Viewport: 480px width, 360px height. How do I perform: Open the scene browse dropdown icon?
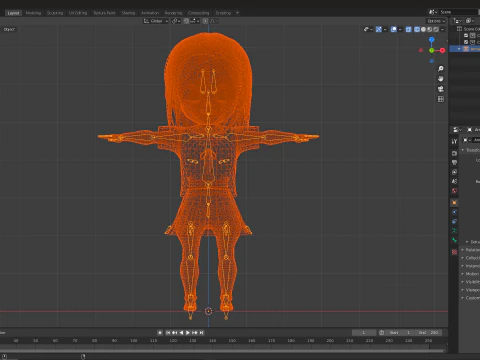pyautogui.click(x=433, y=12)
